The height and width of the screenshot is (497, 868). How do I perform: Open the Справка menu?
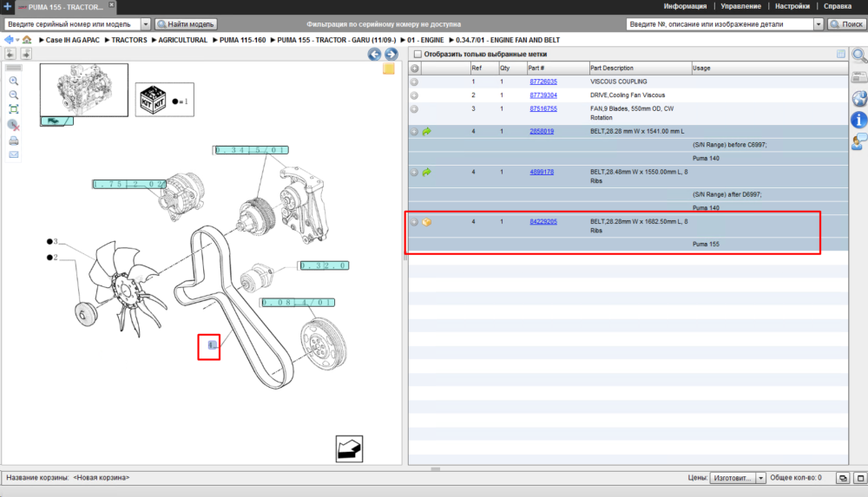click(x=837, y=6)
